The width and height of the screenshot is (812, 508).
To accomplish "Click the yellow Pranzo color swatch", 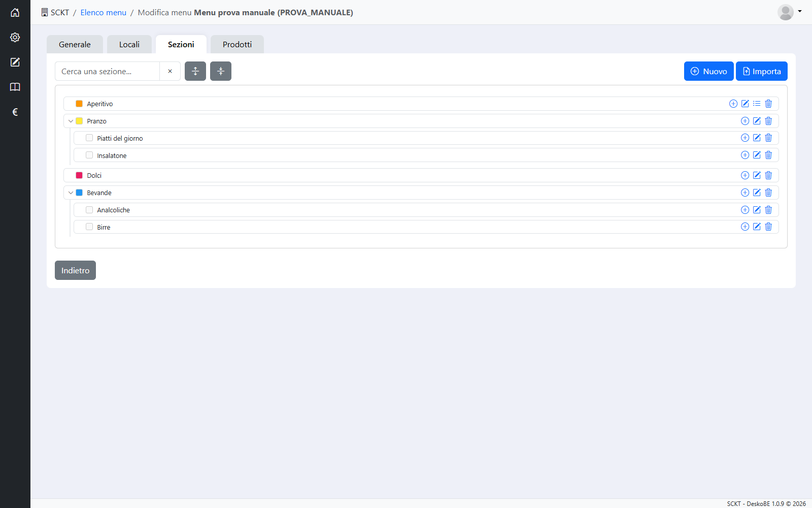I will 79,121.
